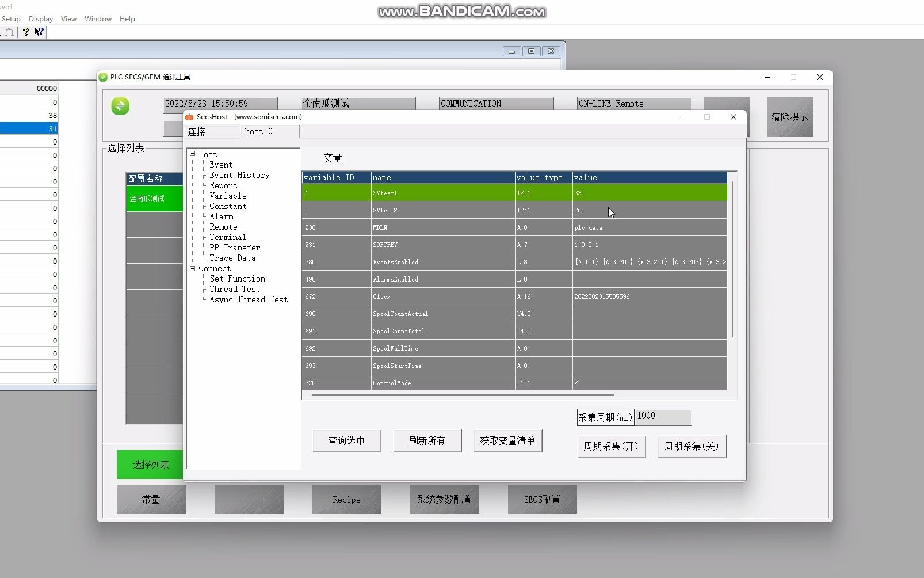Click the 刷新所有 button
Viewport: 924px width, 578px height.
point(427,441)
